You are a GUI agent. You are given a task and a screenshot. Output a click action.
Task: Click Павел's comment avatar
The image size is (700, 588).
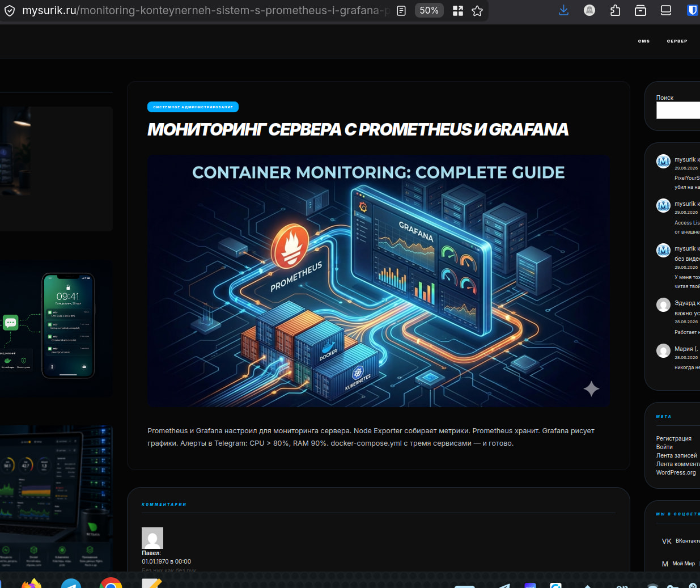152,538
